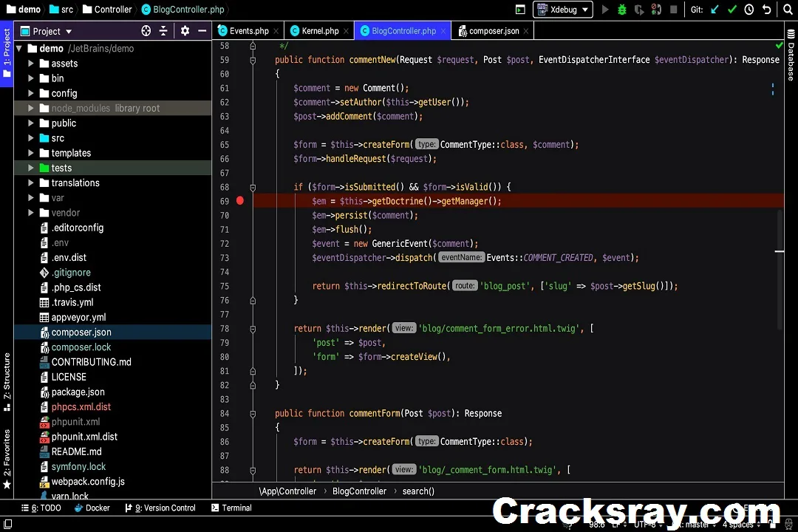Viewport: 798px width, 532px height.
Task: Toggle listening for PHP debug connections
Action: [x=656, y=9]
